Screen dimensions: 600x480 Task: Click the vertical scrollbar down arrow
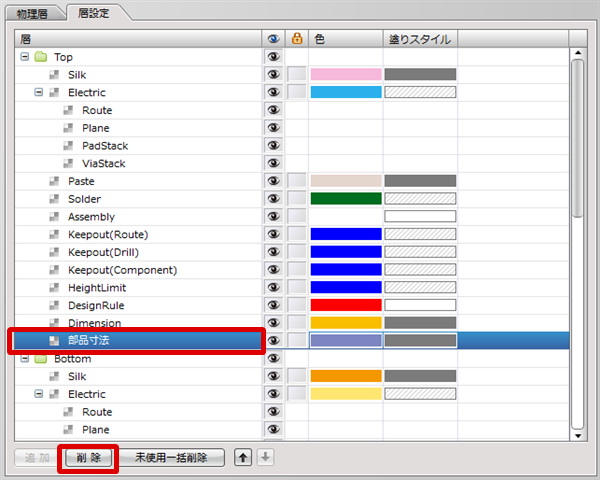tap(577, 435)
